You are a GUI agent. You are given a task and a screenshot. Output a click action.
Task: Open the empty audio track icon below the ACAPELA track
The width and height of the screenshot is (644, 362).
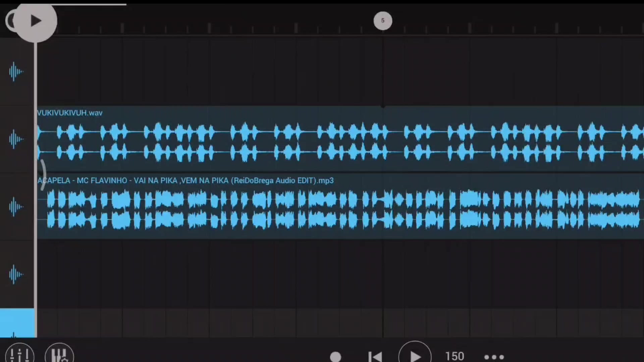16,275
